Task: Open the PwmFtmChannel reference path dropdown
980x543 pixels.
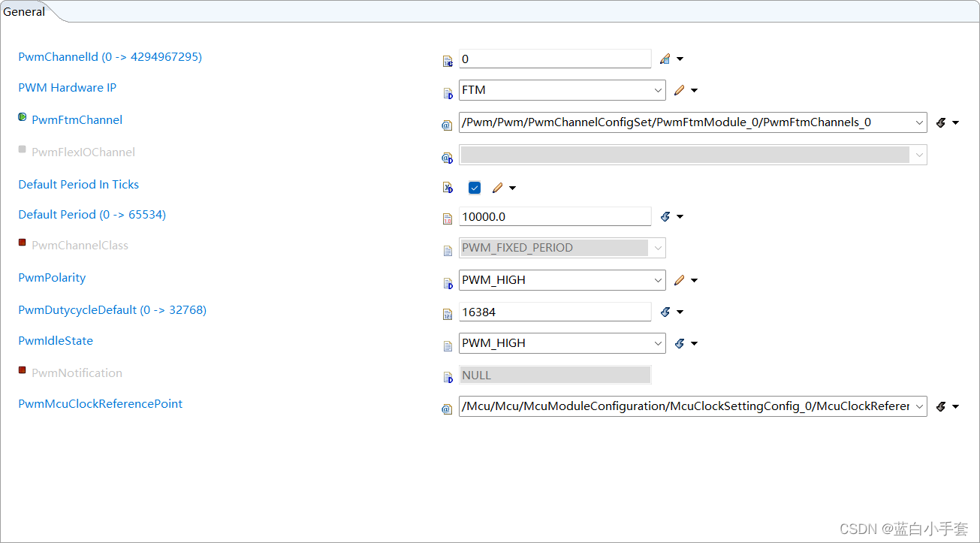Action: coord(692,122)
